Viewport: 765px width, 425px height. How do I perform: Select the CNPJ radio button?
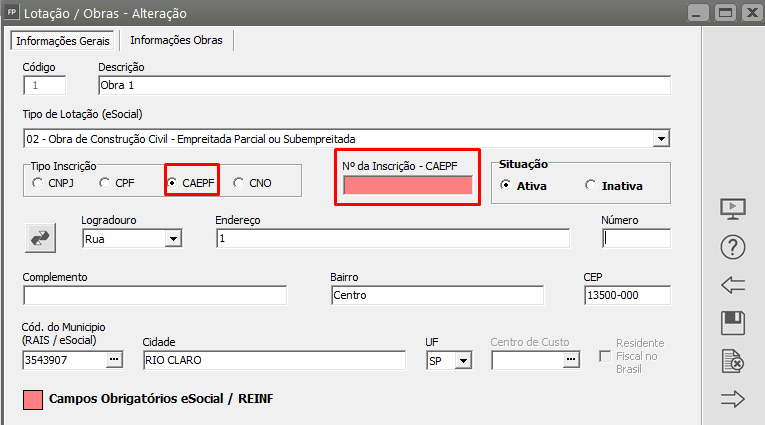(x=38, y=184)
